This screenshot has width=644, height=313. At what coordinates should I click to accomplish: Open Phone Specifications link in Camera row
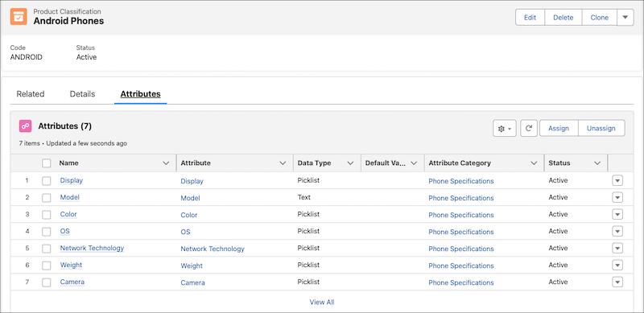[460, 282]
